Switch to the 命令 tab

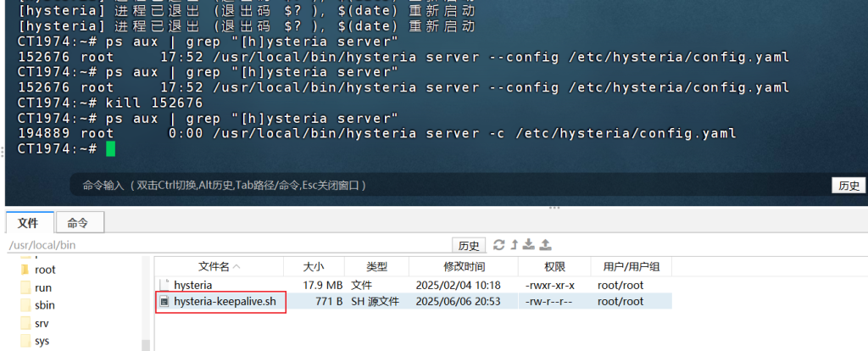click(x=78, y=223)
